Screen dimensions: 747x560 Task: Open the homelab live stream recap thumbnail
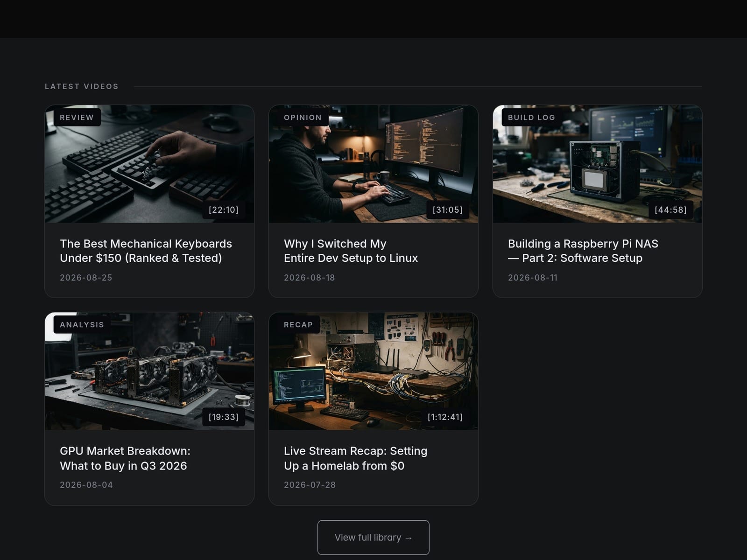373,371
